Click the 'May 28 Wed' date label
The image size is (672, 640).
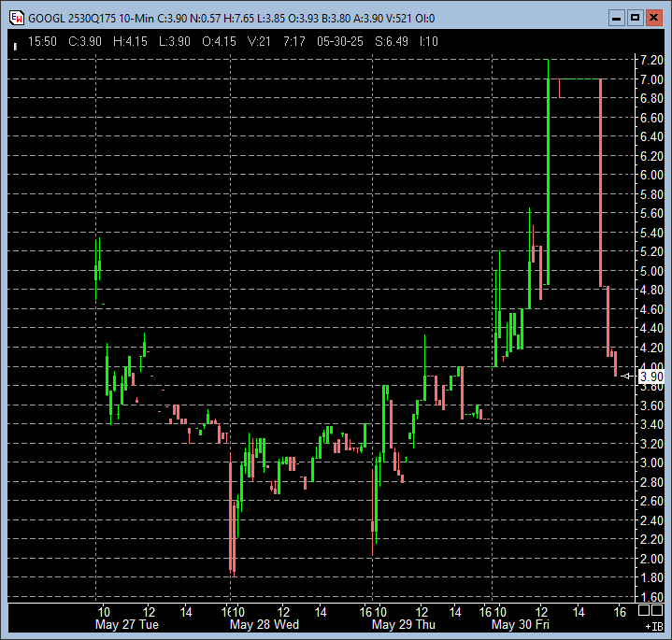[x=265, y=624]
